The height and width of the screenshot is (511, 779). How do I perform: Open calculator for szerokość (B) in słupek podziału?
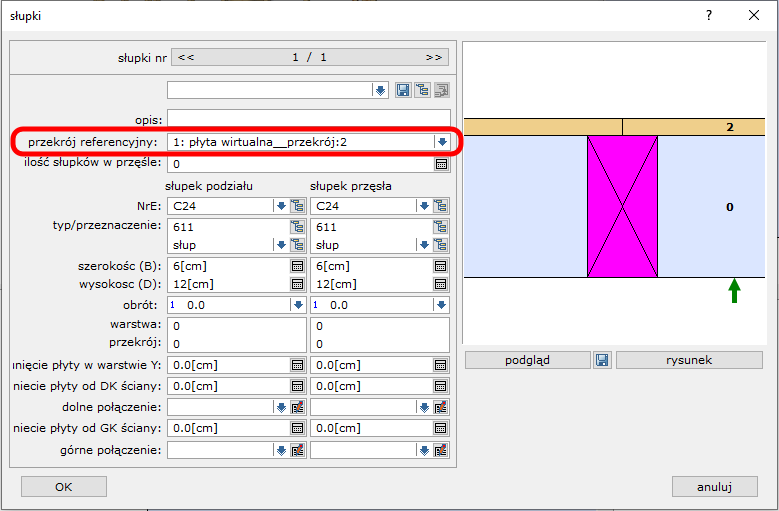297,266
